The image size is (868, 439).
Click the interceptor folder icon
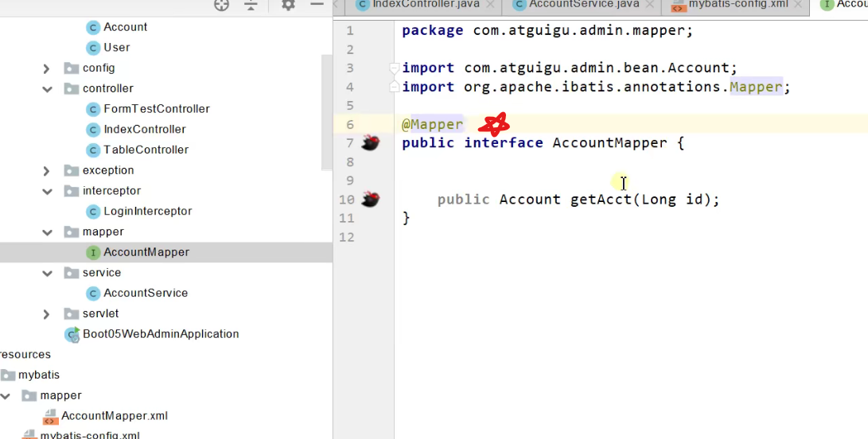tap(72, 191)
